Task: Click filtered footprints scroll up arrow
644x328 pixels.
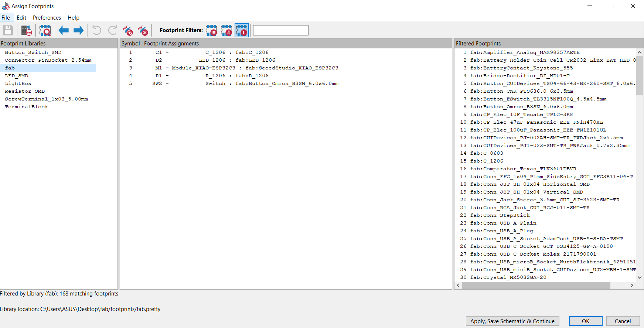Action: tap(640, 52)
